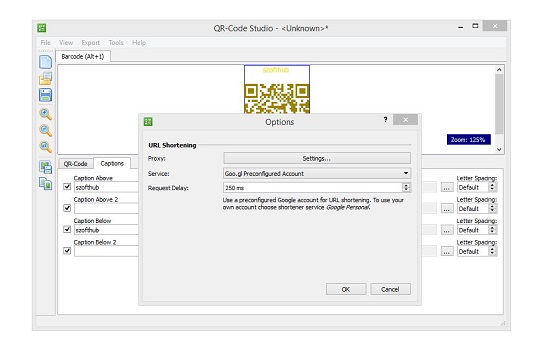The height and width of the screenshot is (360, 550).
Task: Open the Export menu
Action: coord(90,42)
